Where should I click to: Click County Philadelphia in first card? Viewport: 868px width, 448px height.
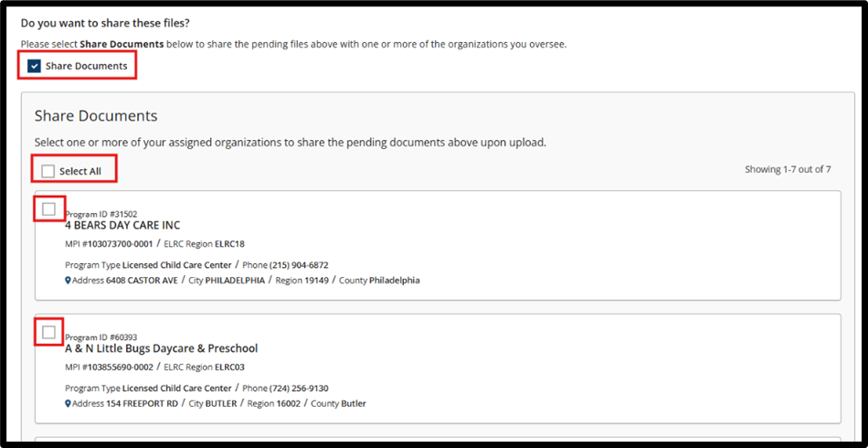coord(379,281)
